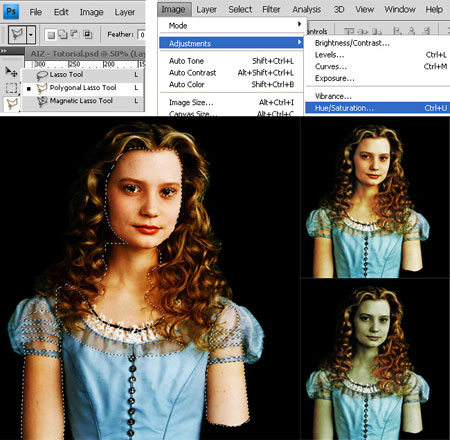Select Levels... in Adjustments submenu
This screenshot has height=440, width=450.
tap(377, 55)
